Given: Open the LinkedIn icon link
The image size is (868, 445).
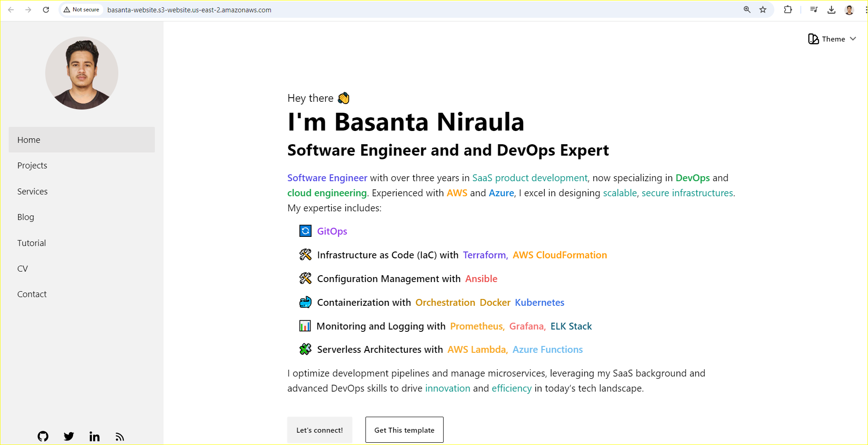Looking at the screenshot, I should 95,436.
